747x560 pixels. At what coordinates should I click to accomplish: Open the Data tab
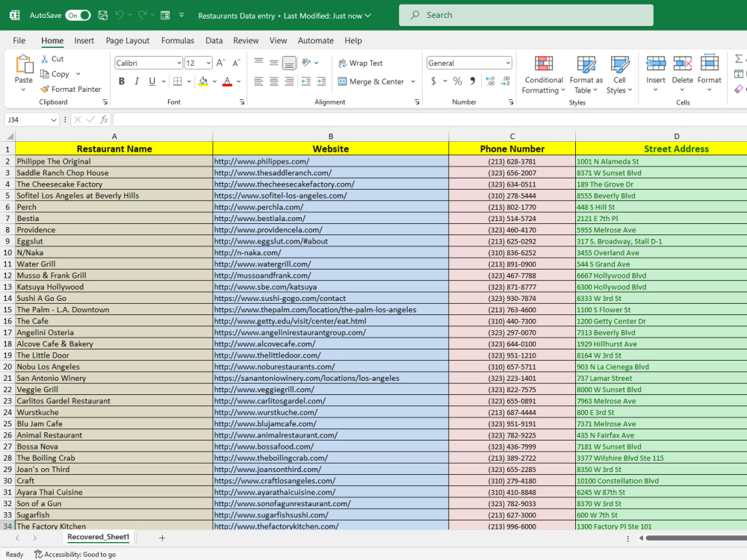[x=214, y=40]
